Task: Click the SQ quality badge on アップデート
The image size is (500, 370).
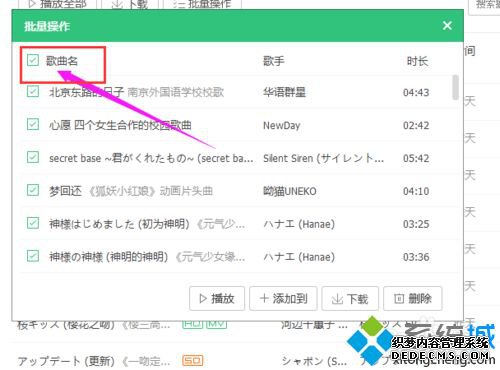Action: pyautogui.click(x=193, y=360)
